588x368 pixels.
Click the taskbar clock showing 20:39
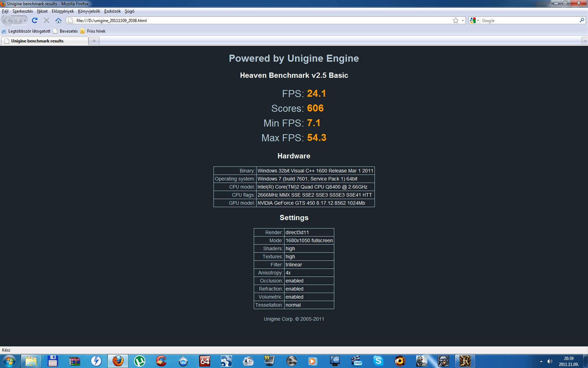pos(569,361)
